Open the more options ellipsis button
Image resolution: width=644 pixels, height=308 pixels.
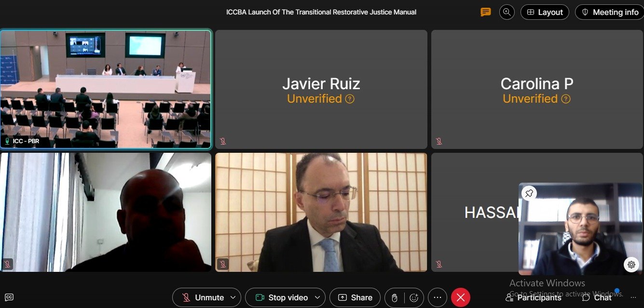438,298
